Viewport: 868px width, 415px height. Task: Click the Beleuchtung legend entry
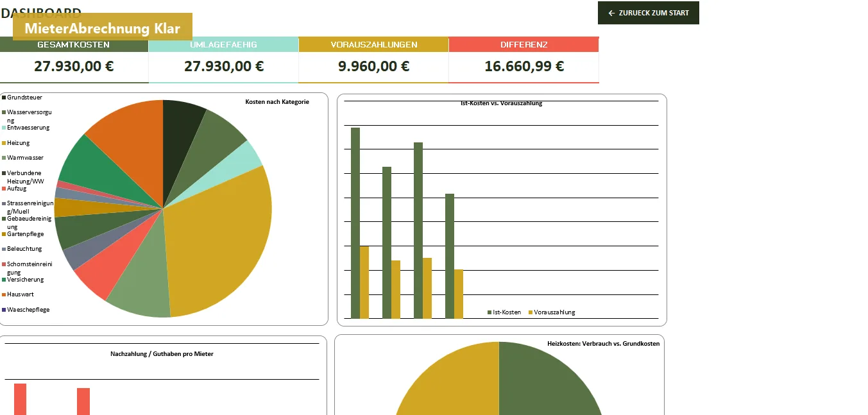(x=22, y=249)
